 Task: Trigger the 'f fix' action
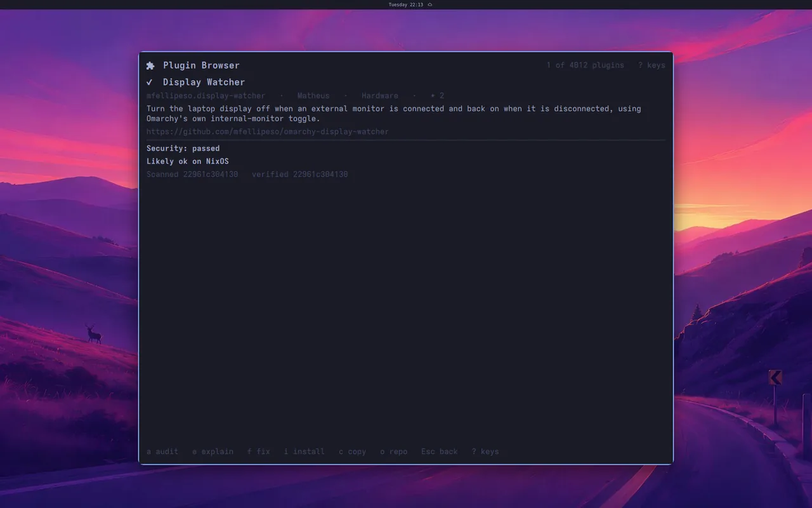point(259,451)
